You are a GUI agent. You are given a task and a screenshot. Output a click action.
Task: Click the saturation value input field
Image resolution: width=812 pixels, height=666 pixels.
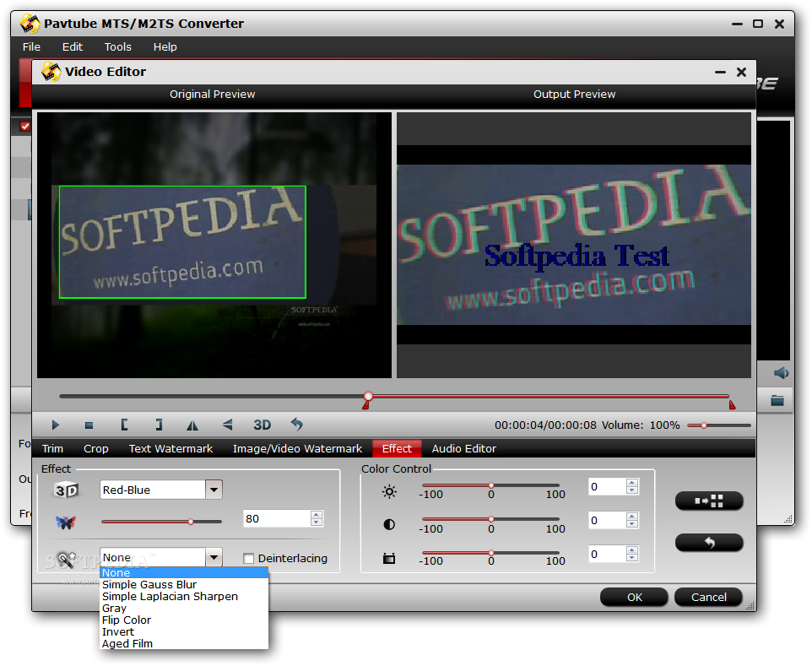(x=607, y=554)
